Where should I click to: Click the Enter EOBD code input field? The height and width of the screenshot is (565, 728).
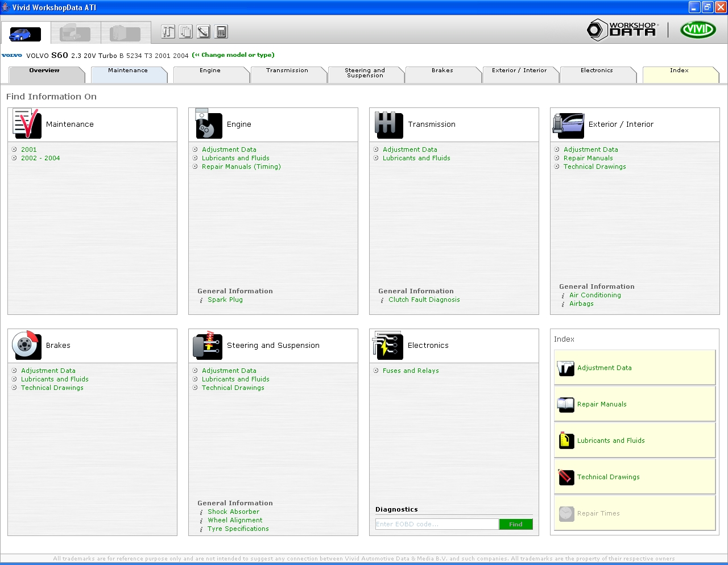click(437, 524)
